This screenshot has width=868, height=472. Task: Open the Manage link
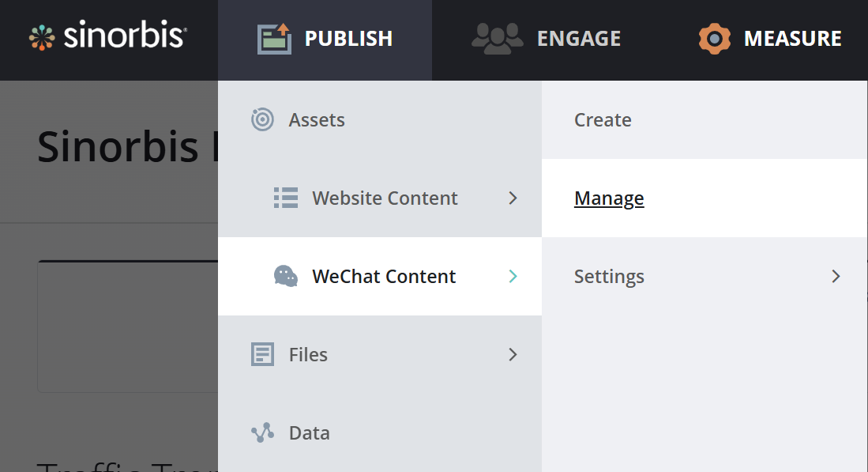click(x=609, y=198)
